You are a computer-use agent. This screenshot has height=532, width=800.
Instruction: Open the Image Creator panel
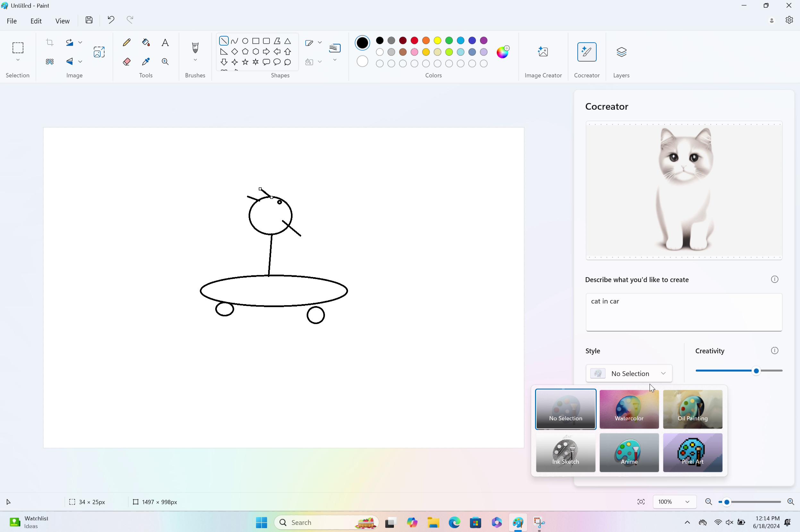tap(543, 52)
